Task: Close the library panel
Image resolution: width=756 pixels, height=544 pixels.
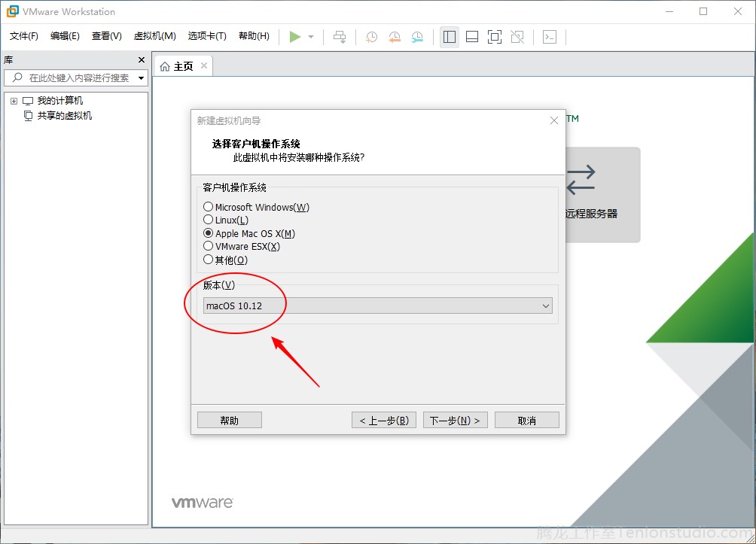Action: 142,59
